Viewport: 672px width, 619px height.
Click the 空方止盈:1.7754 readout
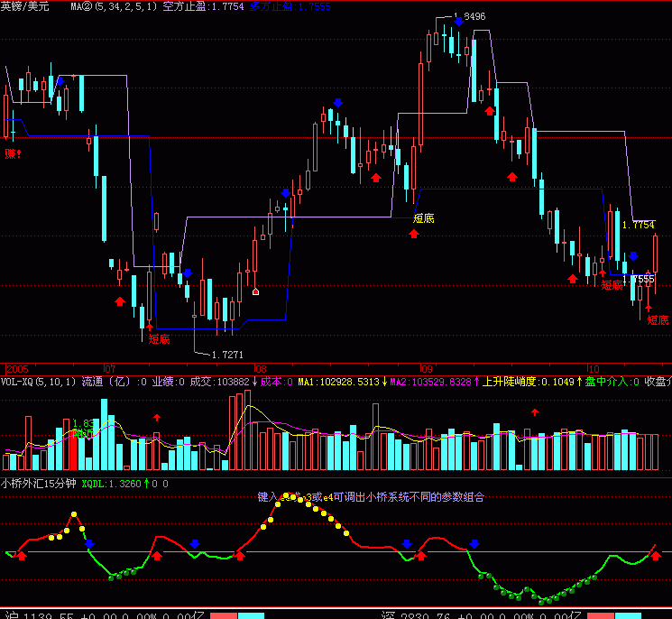pyautogui.click(x=203, y=6)
